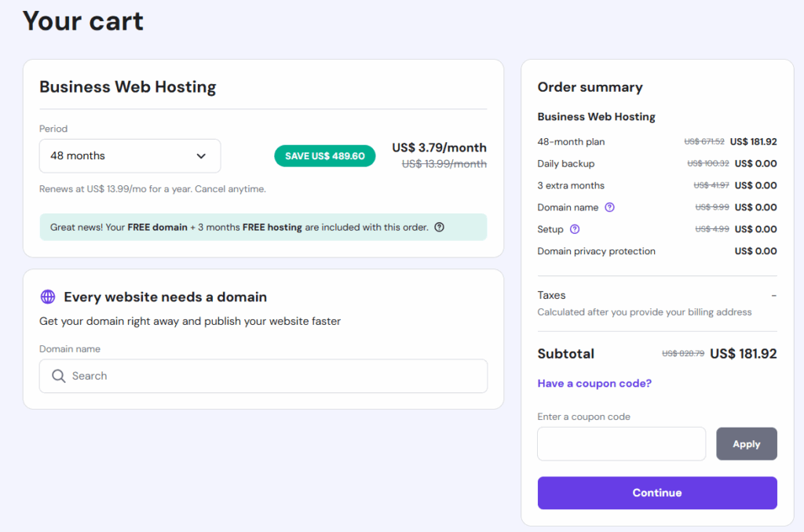
Task: Apply the entered coupon code
Action: coord(746,443)
